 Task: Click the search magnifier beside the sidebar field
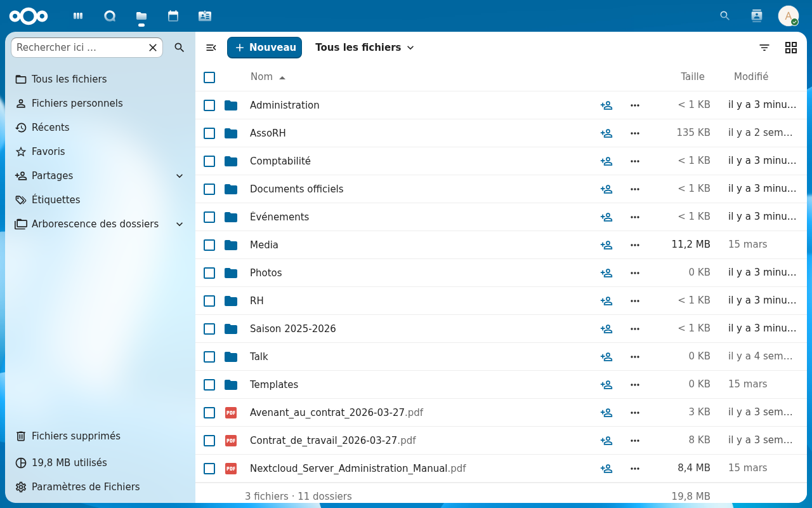click(180, 48)
